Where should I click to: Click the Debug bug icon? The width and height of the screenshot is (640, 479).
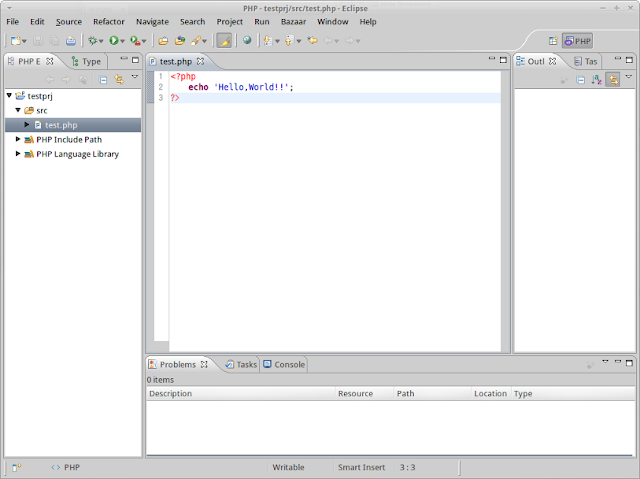(93, 41)
